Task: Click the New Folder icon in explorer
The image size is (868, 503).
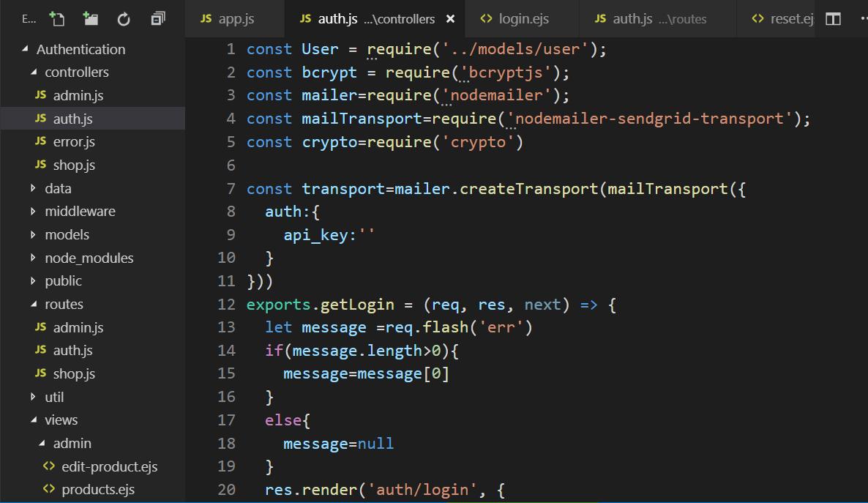Action: coord(90,19)
